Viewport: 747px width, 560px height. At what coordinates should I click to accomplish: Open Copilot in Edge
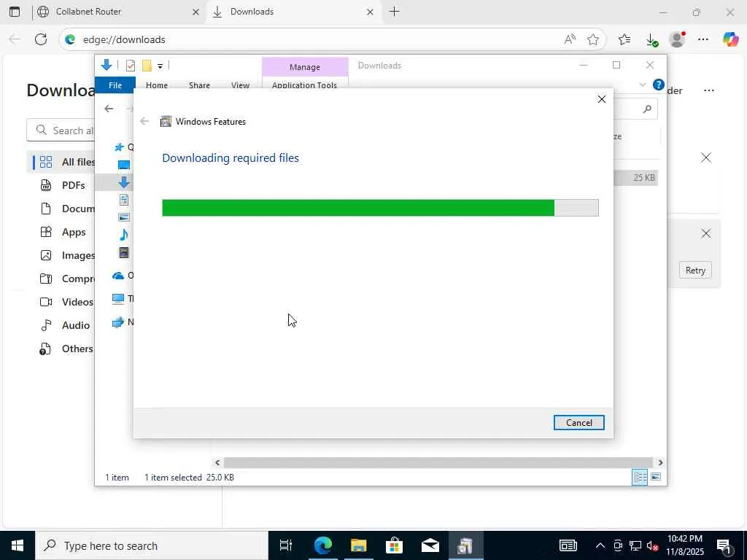pyautogui.click(x=730, y=39)
